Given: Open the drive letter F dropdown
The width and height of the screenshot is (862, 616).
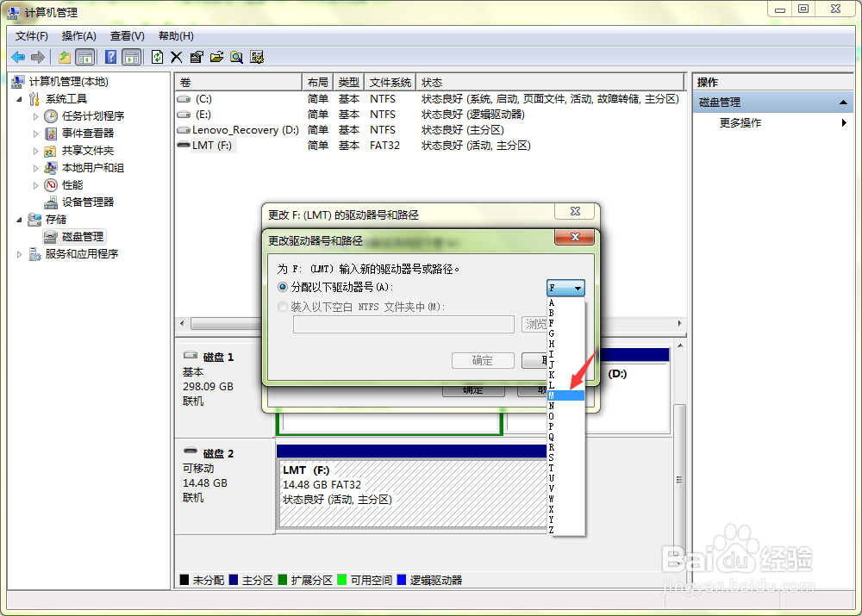Looking at the screenshot, I should pyautogui.click(x=565, y=288).
